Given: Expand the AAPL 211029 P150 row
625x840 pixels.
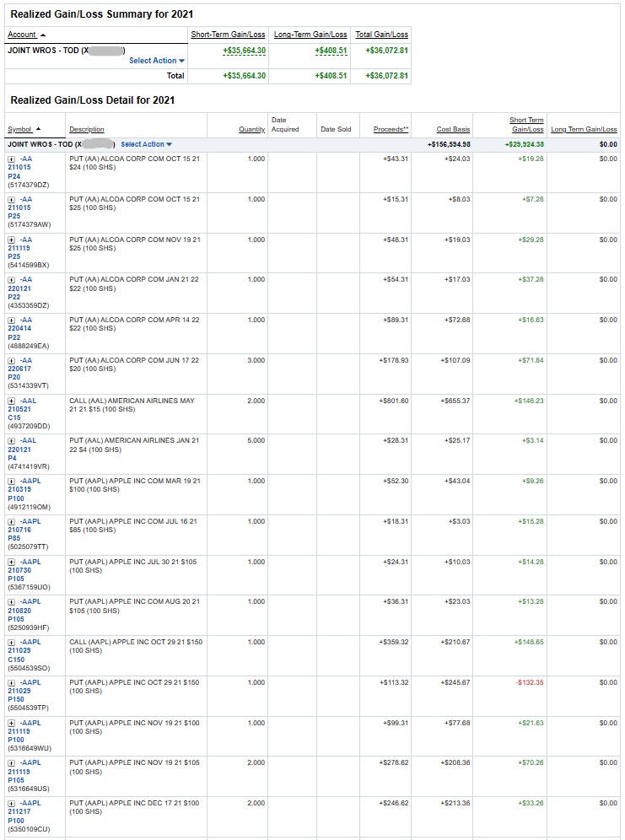Looking at the screenshot, I should pos(11,683).
